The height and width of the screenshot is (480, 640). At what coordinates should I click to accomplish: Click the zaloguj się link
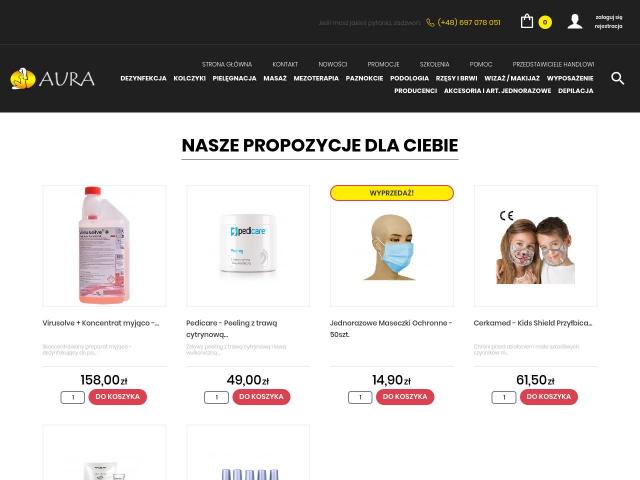609,17
